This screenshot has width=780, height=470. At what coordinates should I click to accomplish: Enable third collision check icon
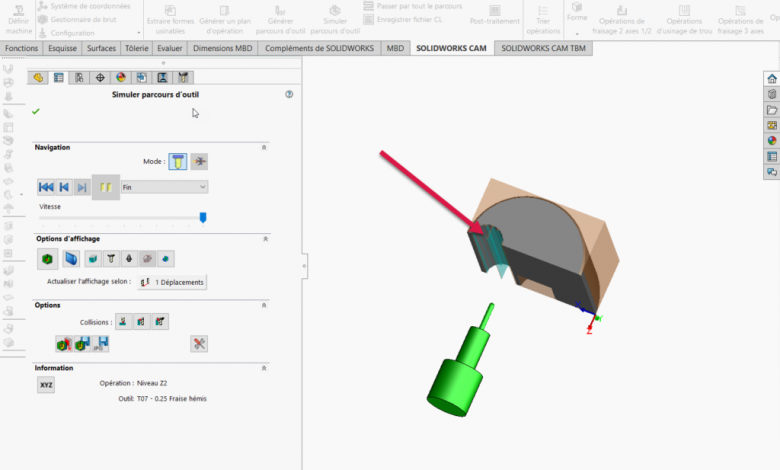pyautogui.click(x=160, y=322)
